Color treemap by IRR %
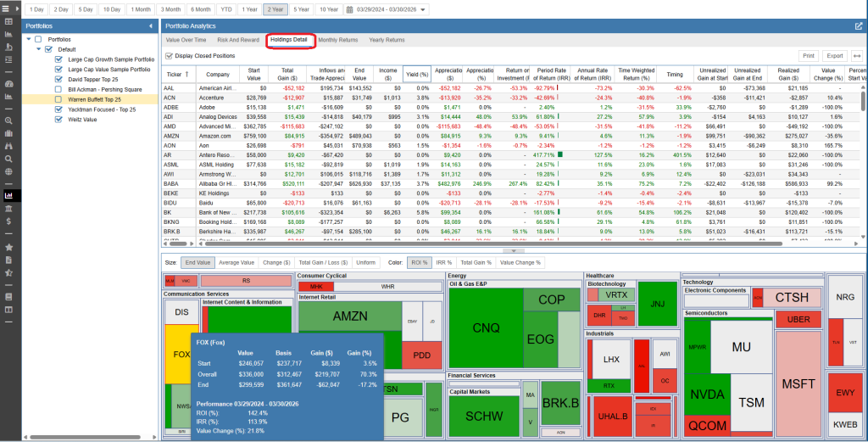The width and height of the screenshot is (868, 442). (x=444, y=262)
